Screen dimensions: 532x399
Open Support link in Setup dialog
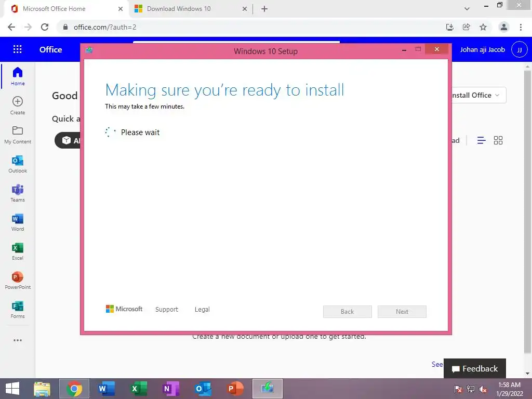167,310
